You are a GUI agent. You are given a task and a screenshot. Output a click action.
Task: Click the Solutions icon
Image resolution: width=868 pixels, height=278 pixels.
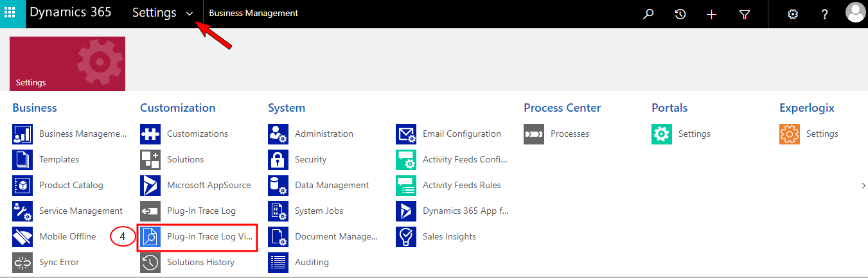[150, 160]
